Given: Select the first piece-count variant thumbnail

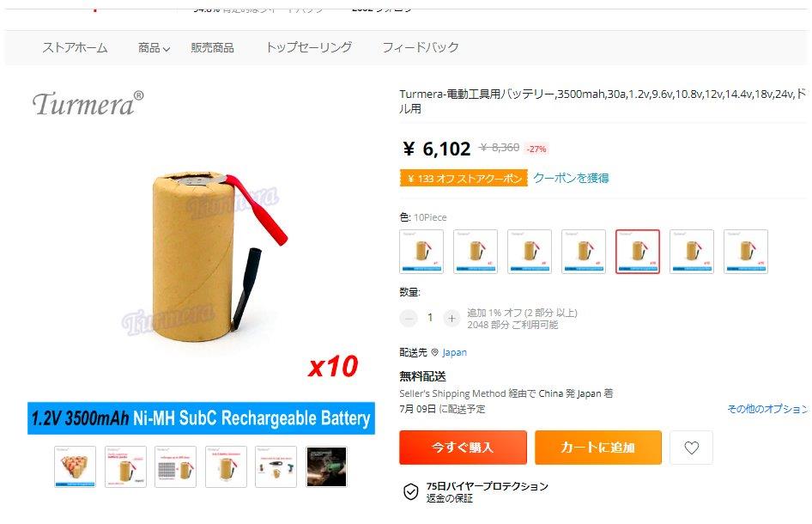Looking at the screenshot, I should tap(421, 252).
